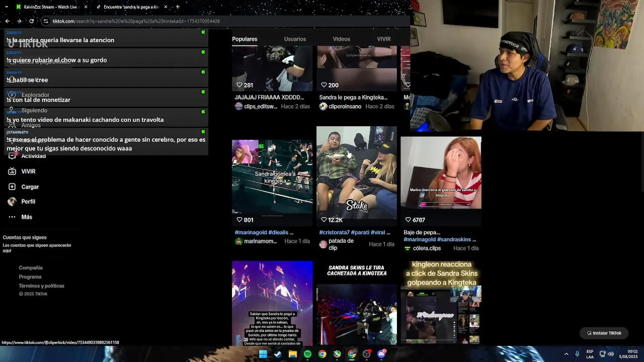Click the 'Cuentas que sigues' heading
644x362 pixels.
tap(25, 237)
